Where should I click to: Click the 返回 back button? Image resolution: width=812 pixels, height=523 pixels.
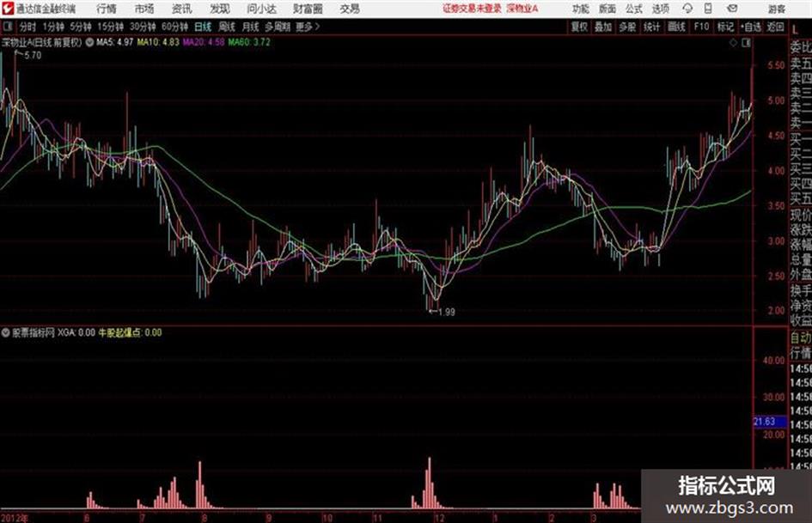tap(775, 27)
